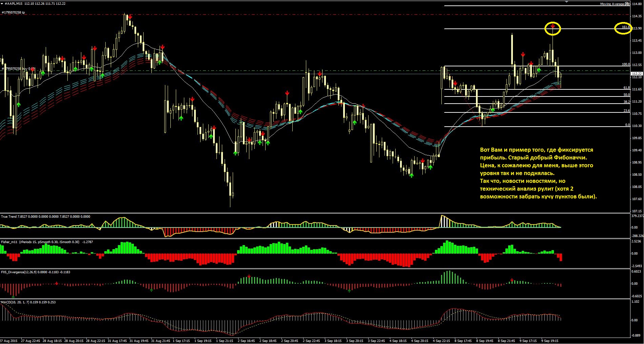Click the '31 Aug 17:45' time label
The width and height of the screenshot is (644, 344).
[117, 341]
